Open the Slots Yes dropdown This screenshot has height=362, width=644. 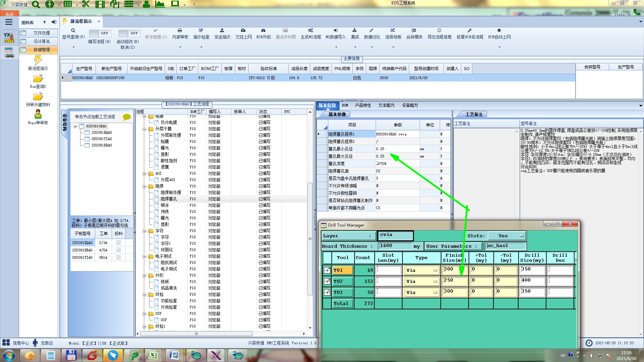click(507, 236)
